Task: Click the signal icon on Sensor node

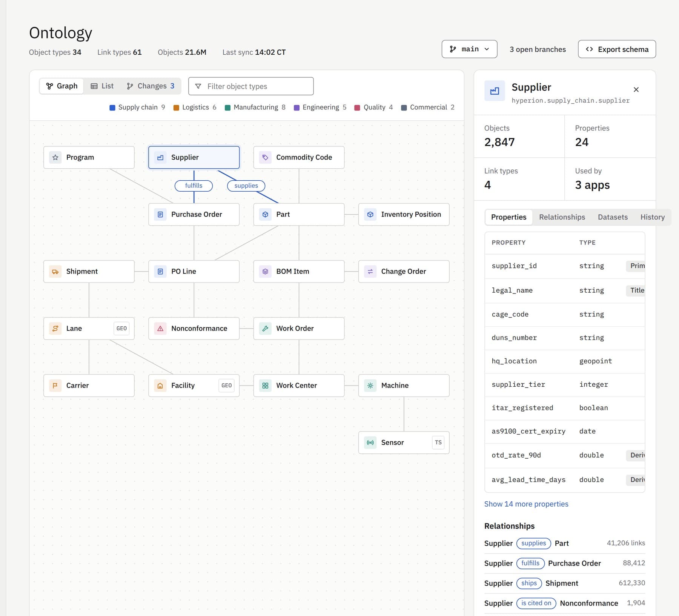Action: (370, 442)
